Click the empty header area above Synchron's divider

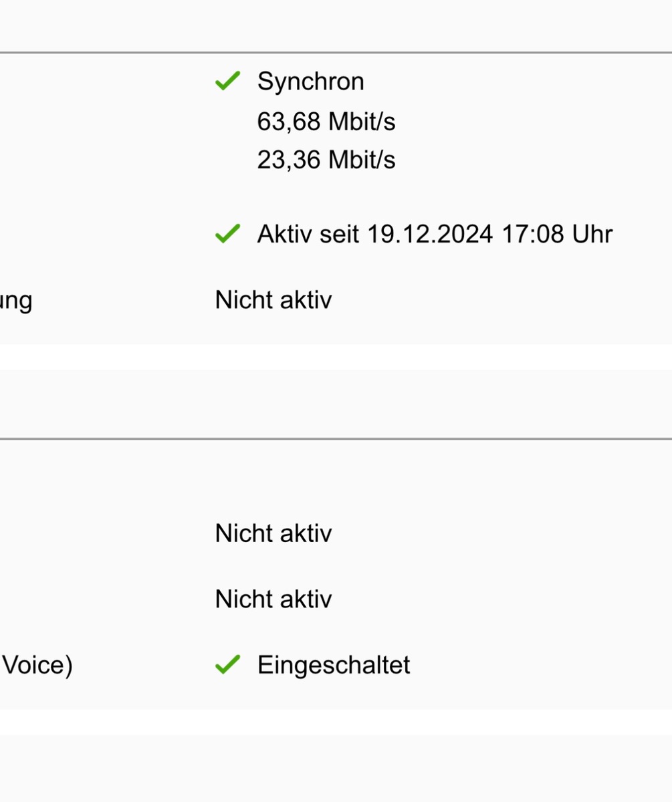(336, 25)
